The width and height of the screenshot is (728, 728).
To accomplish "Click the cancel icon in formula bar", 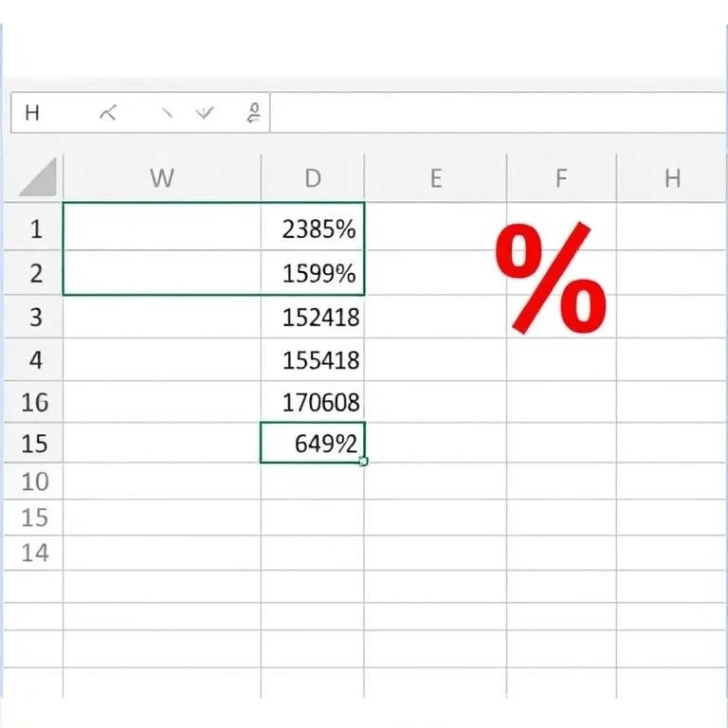I will coord(108,114).
